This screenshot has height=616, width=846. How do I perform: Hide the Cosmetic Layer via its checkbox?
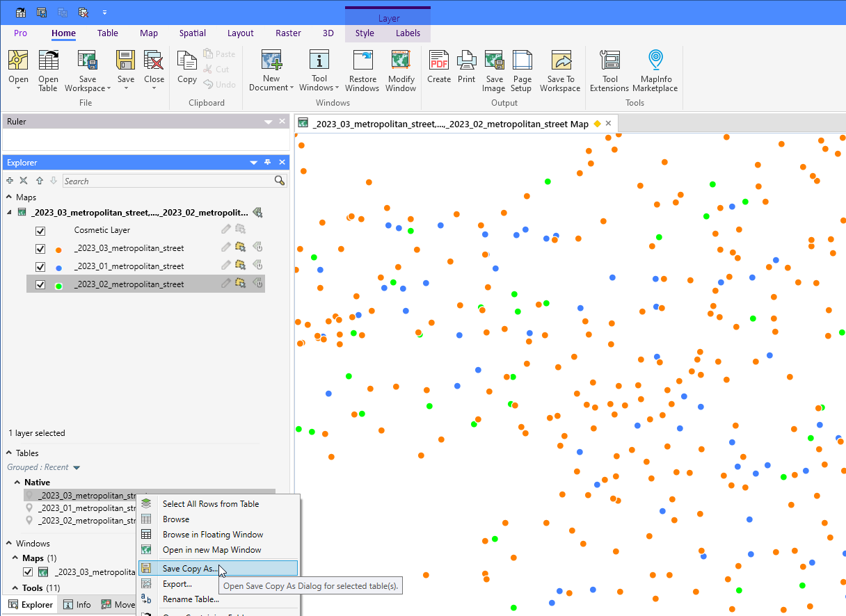pyautogui.click(x=40, y=230)
